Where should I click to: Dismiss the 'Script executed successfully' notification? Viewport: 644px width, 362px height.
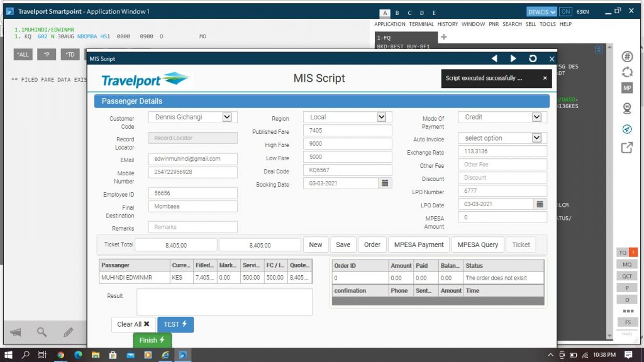[545, 78]
